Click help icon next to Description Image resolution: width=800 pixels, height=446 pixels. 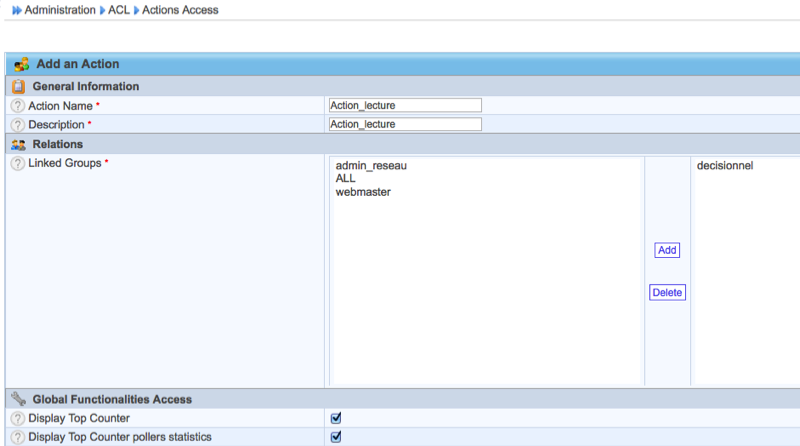tap(18, 125)
